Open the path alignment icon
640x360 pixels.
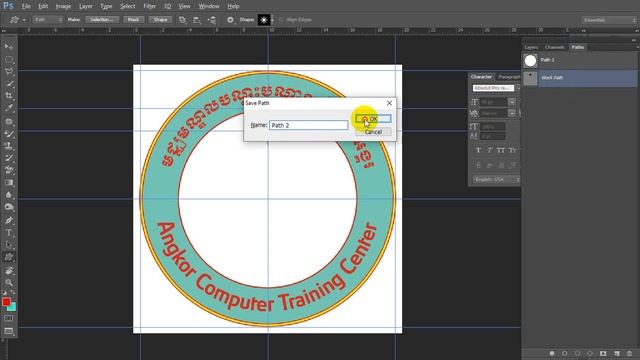tap(197, 20)
